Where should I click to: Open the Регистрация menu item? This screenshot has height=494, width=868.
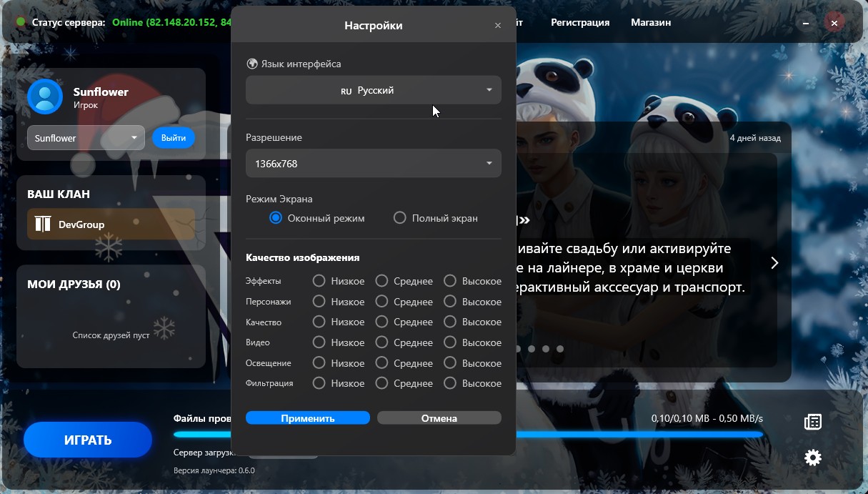[x=579, y=23]
